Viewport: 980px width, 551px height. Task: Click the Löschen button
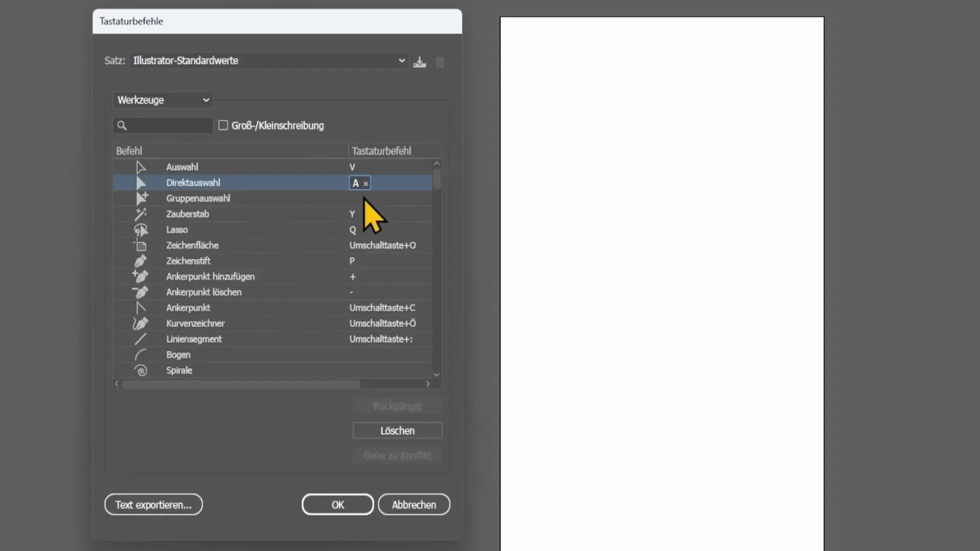tap(397, 431)
